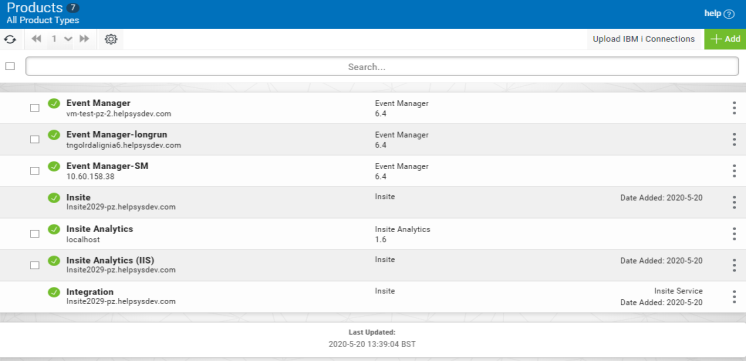
Task: Click Upload IBM i Connections button
Action: point(644,39)
